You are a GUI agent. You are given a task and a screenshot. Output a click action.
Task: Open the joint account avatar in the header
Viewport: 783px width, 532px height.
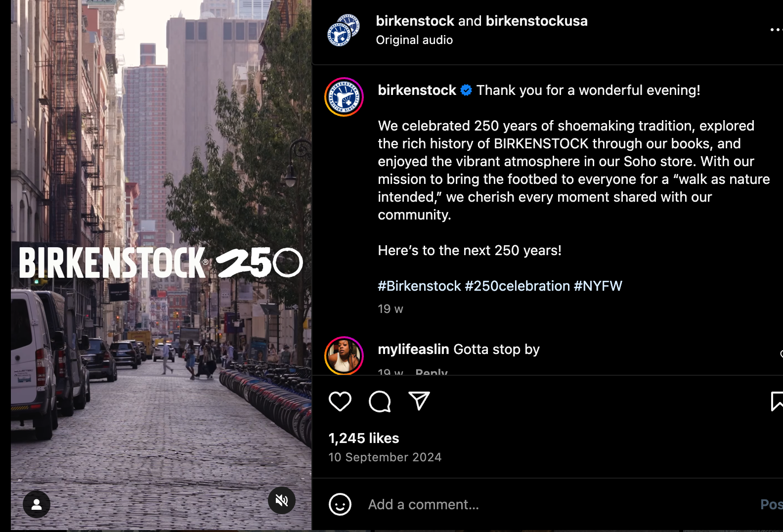[344, 30]
